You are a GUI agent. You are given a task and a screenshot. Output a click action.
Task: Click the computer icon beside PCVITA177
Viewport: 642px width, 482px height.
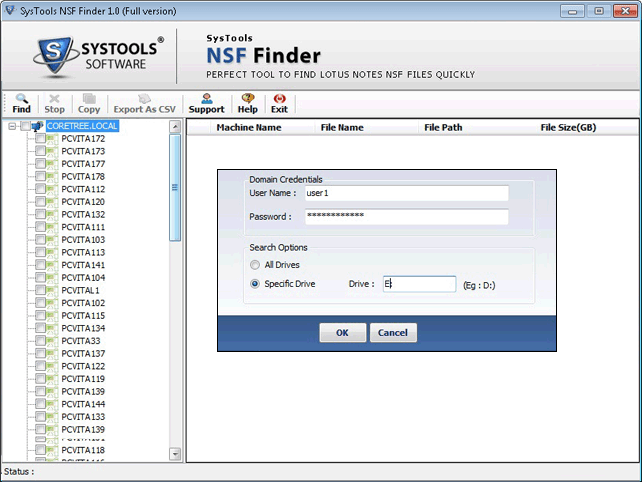click(52, 164)
